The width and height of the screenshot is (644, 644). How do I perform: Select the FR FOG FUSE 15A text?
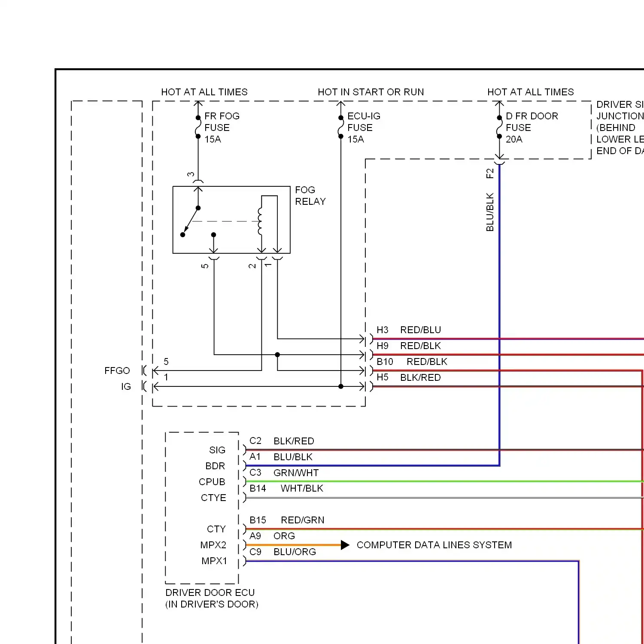tap(222, 128)
